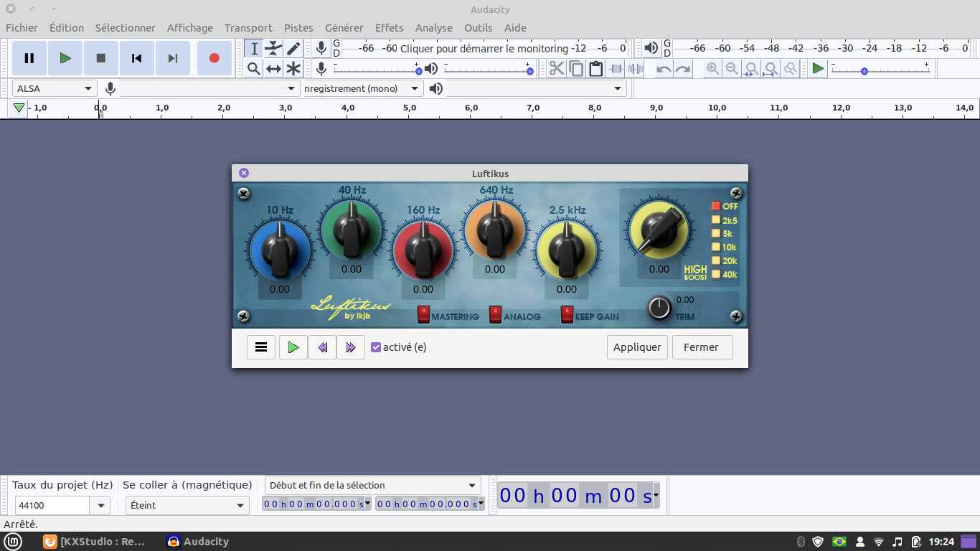The height and width of the screenshot is (551, 980).
Task: Start effect preview playback in Luftikus
Action: (293, 347)
